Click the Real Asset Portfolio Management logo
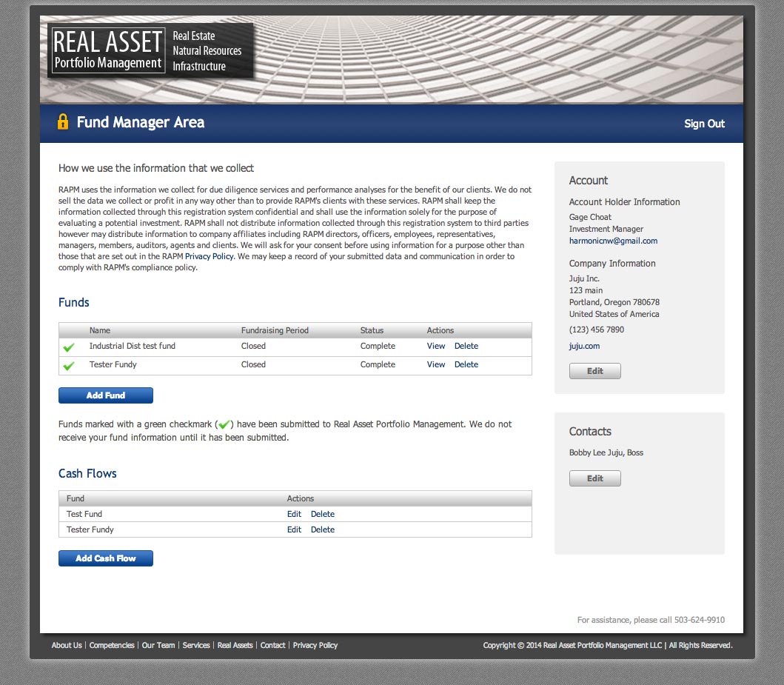 [x=108, y=50]
